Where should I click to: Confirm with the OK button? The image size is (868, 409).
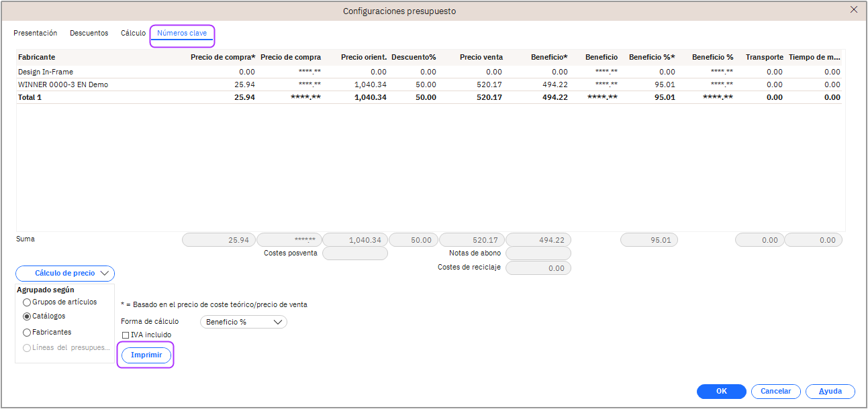[721, 392]
